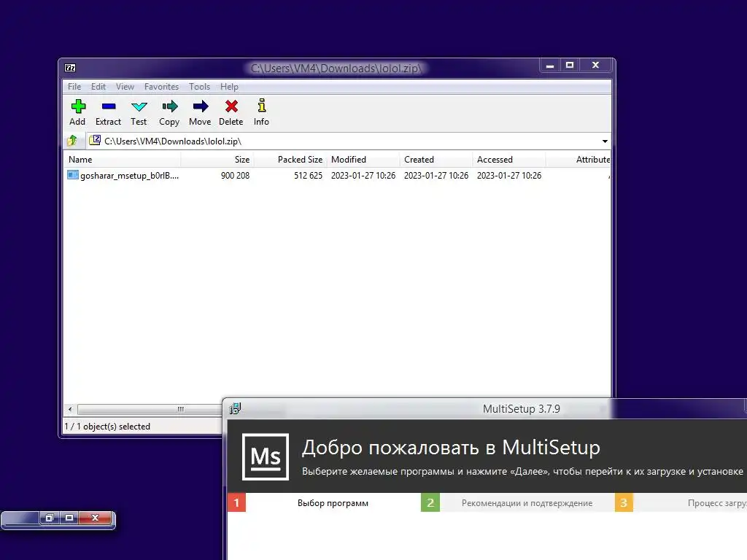Select step 1 Выбор программ tab
Viewport: 747px width, 560px height.
pyautogui.click(x=324, y=503)
